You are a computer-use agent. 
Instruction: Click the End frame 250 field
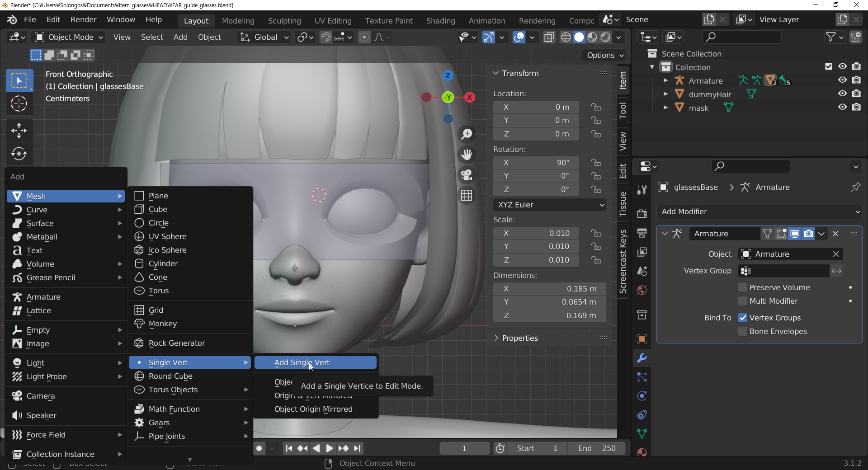tap(597, 448)
